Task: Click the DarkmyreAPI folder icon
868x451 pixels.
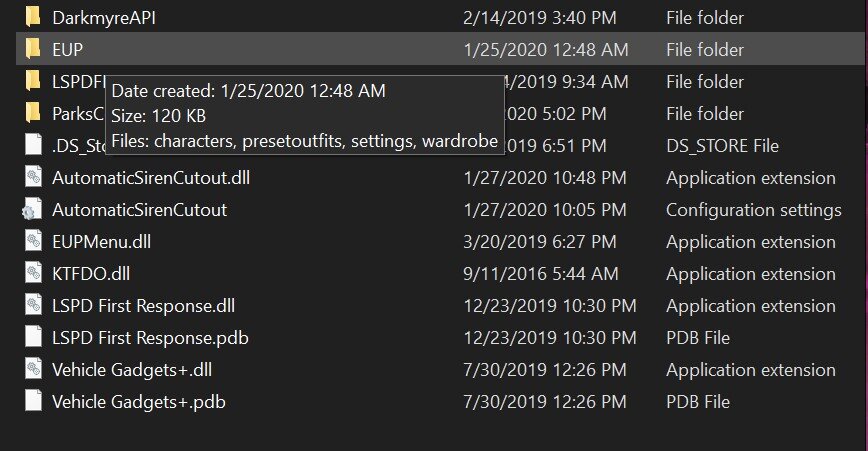Action: (x=33, y=18)
